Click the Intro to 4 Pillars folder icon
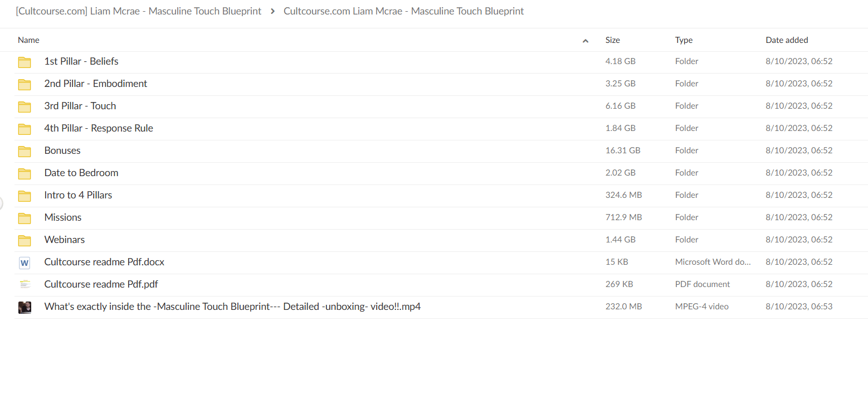The width and height of the screenshot is (868, 413). 25,196
